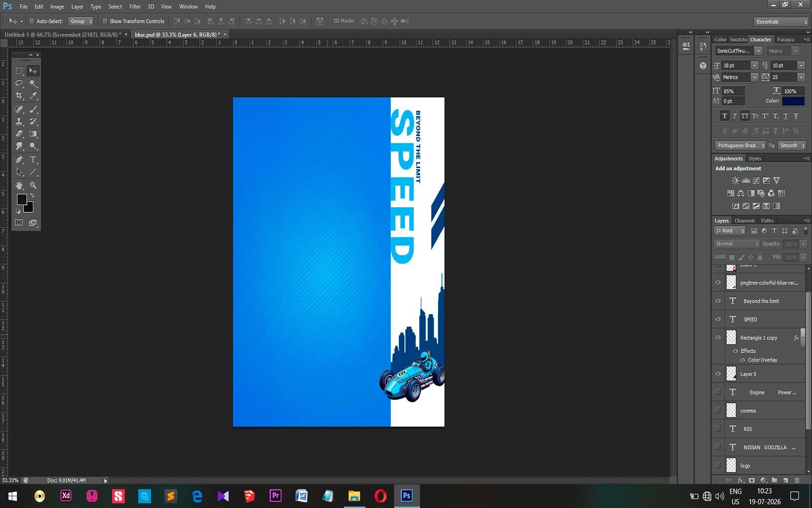Toggle Strikethrough in Character panel
The image size is (812, 508).
796,116
